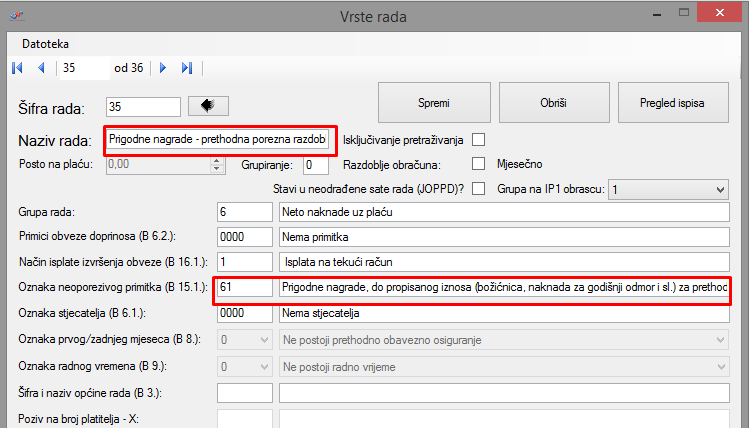Screen dimensions: 749x428
Task: Check Stavi u neodrađene sate rada (JOPPD)
Action: (478, 188)
